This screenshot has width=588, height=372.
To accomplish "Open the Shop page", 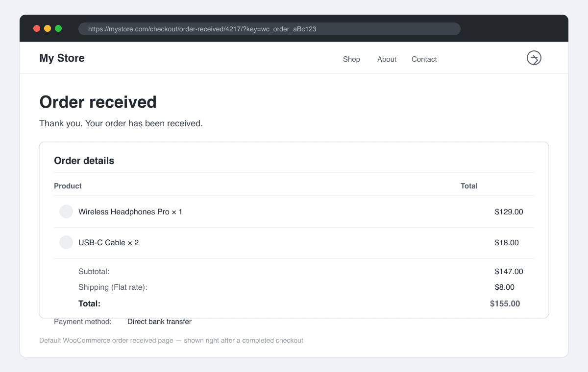I will point(351,59).
